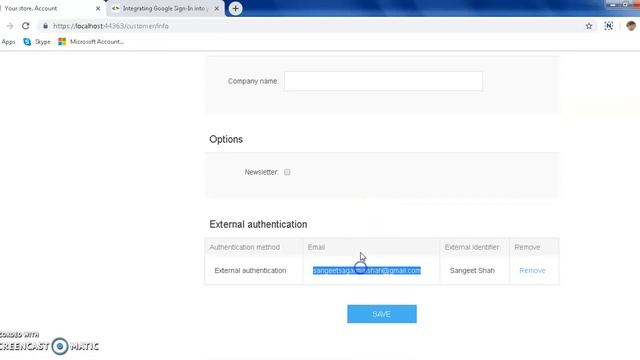Open the N extension icon
640x360 pixels.
coord(609,26)
